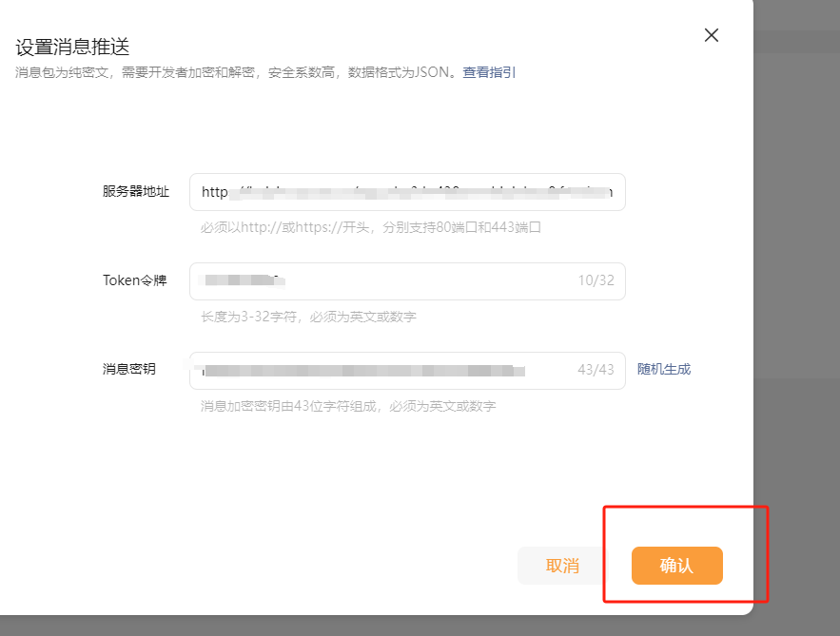
Task: Click the Token令牌 label
Action: coord(134,280)
